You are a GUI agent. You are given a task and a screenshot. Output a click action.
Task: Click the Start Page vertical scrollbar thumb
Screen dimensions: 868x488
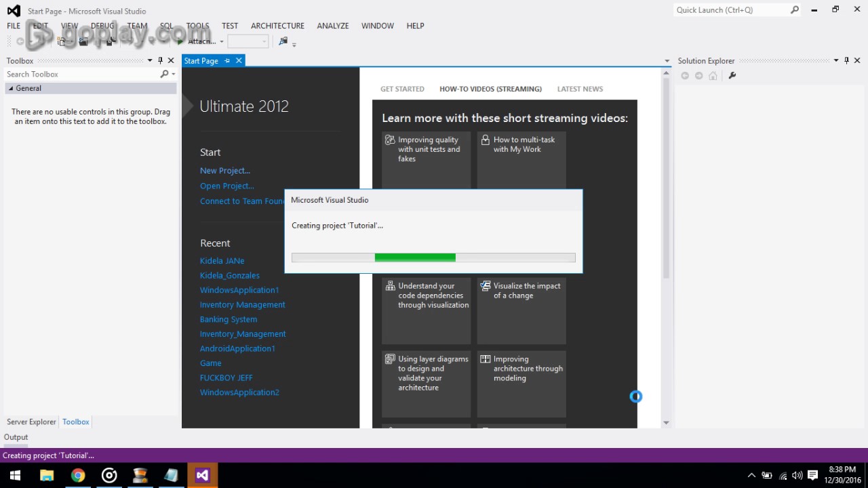pyautogui.click(x=666, y=180)
